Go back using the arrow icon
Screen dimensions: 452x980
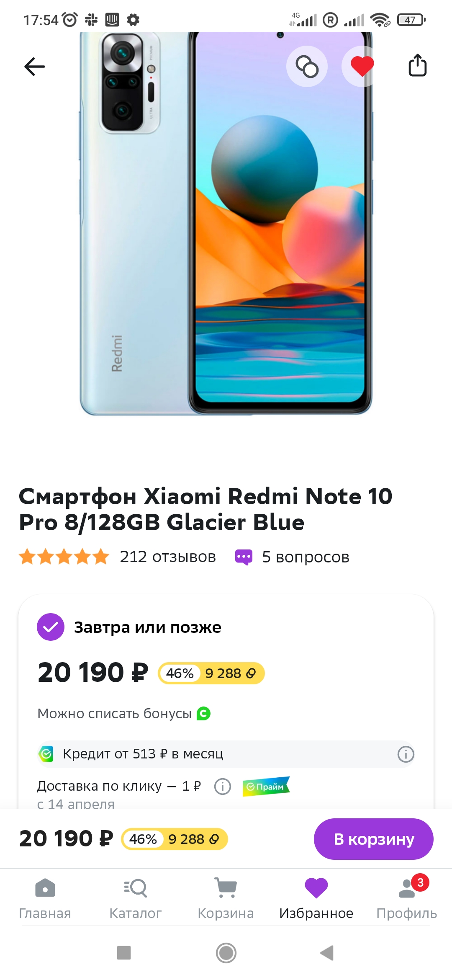[35, 66]
